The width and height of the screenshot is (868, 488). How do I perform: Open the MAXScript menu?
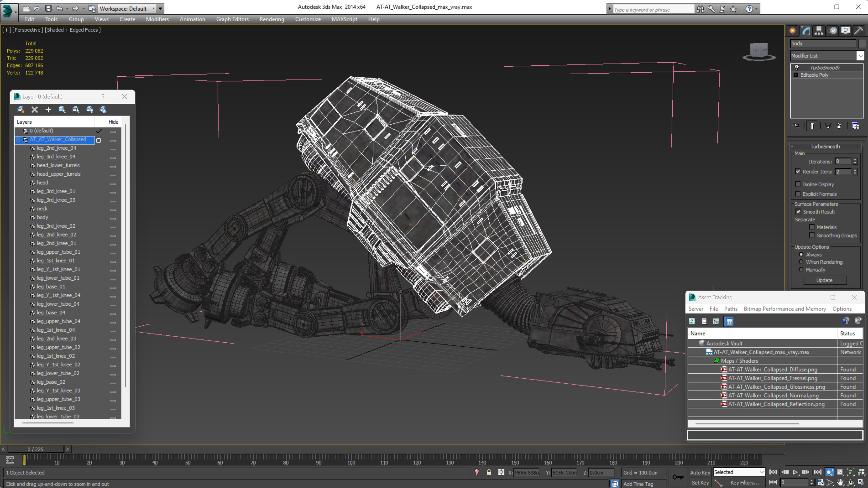[x=344, y=19]
